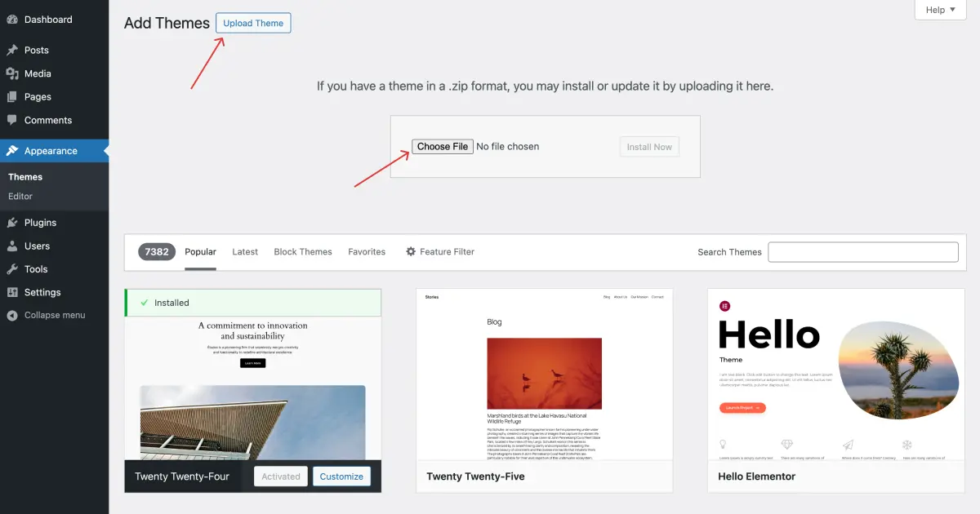Open the Settings menu item
The height and width of the screenshot is (514, 980).
coord(54,292)
